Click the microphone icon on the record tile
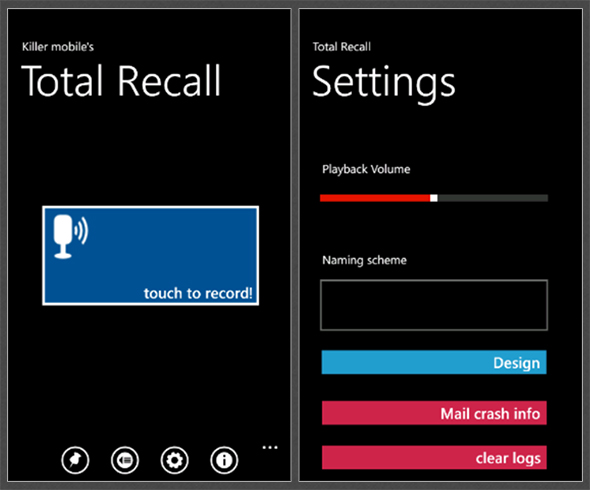Viewport: 590px width, 490px height. point(71,236)
